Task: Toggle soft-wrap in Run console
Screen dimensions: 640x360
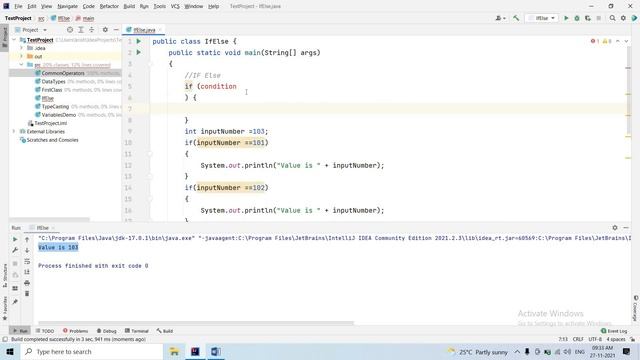Action: click(x=27, y=261)
